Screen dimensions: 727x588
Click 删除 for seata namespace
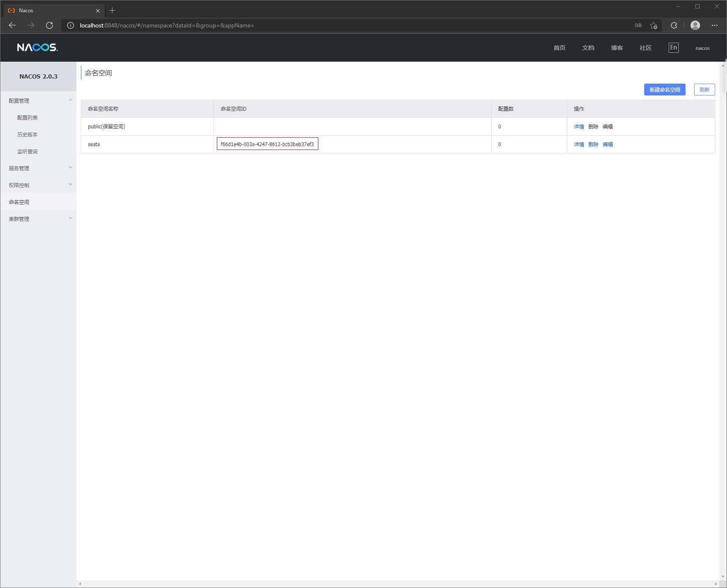[593, 144]
